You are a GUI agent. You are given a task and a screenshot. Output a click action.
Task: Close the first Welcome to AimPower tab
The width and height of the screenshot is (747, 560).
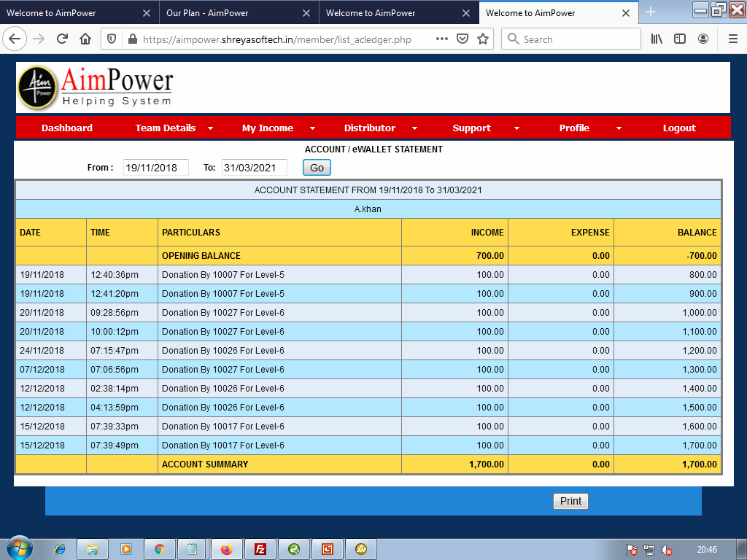(x=147, y=13)
